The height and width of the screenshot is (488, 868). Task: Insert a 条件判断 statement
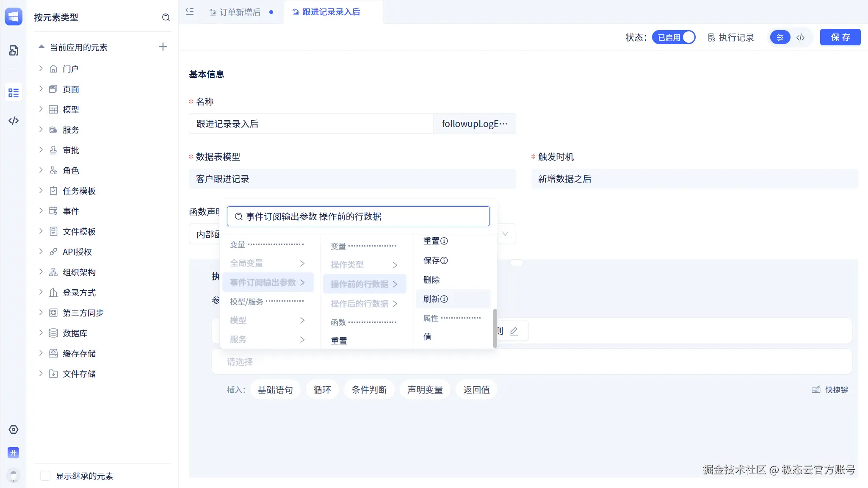(x=369, y=390)
